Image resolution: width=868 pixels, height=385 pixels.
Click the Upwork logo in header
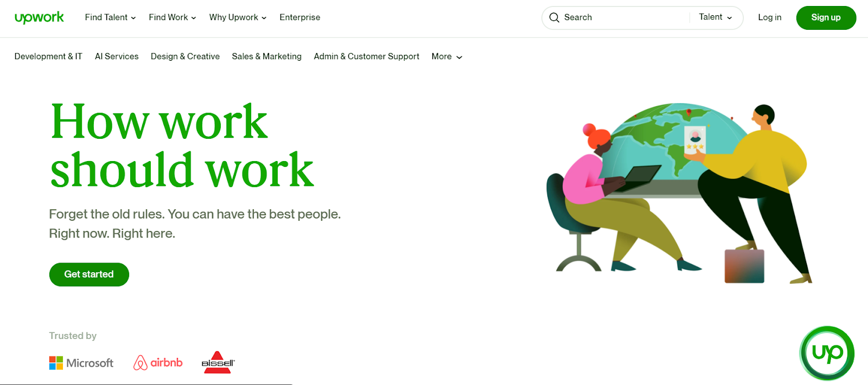(x=39, y=17)
